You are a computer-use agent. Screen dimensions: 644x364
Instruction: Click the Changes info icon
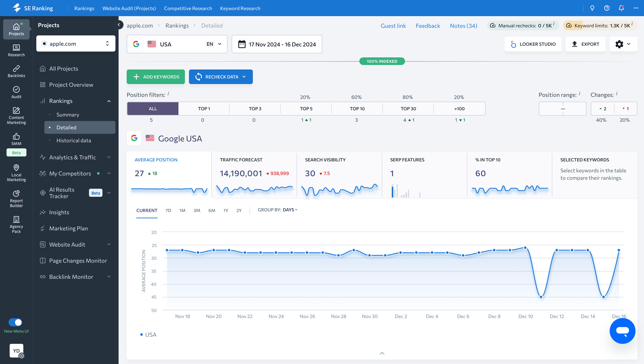[x=616, y=93]
